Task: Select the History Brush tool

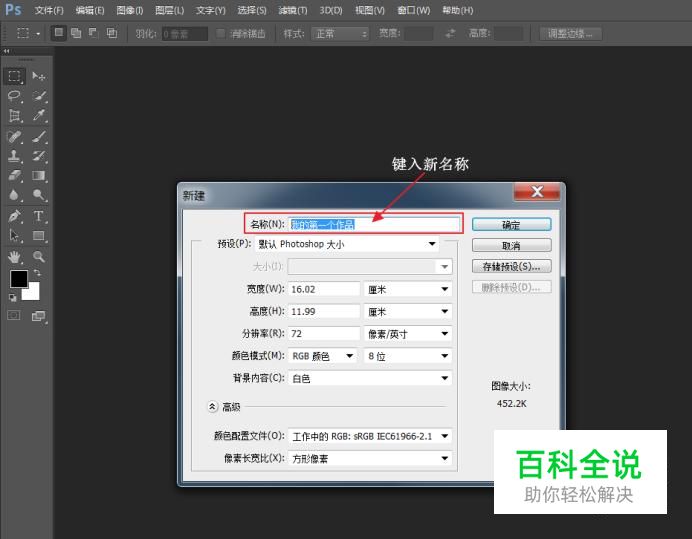Action: [39, 156]
